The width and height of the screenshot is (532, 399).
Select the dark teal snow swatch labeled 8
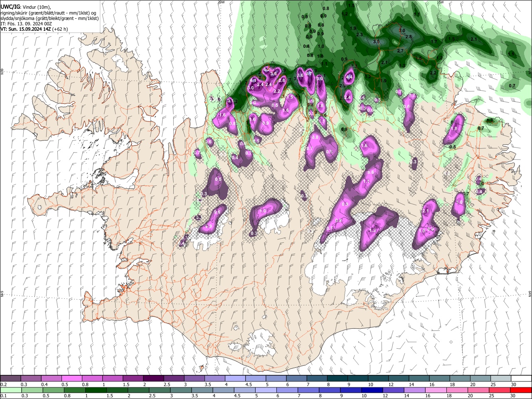coord(337,379)
